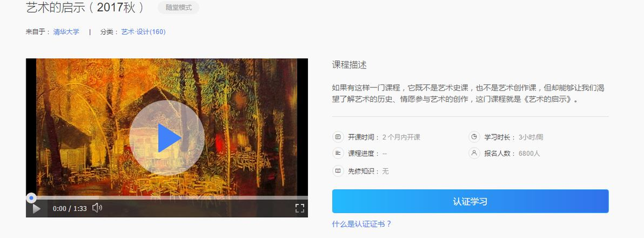Screen dimensions: 644x238
Task: Mute the video with the speaker icon
Action: (97, 208)
